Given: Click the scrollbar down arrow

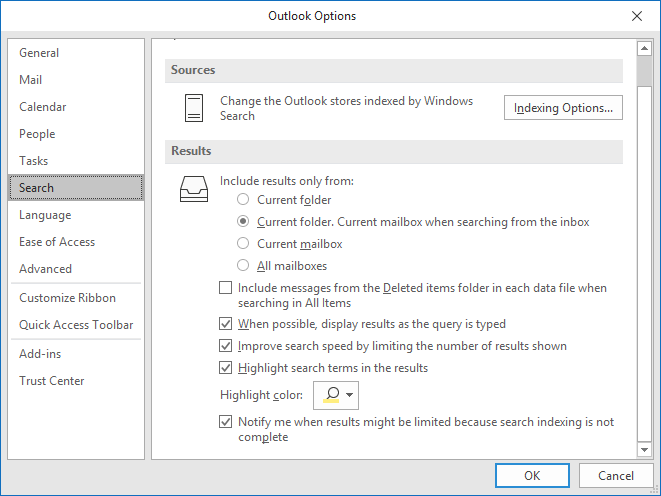Looking at the screenshot, I should 644,450.
